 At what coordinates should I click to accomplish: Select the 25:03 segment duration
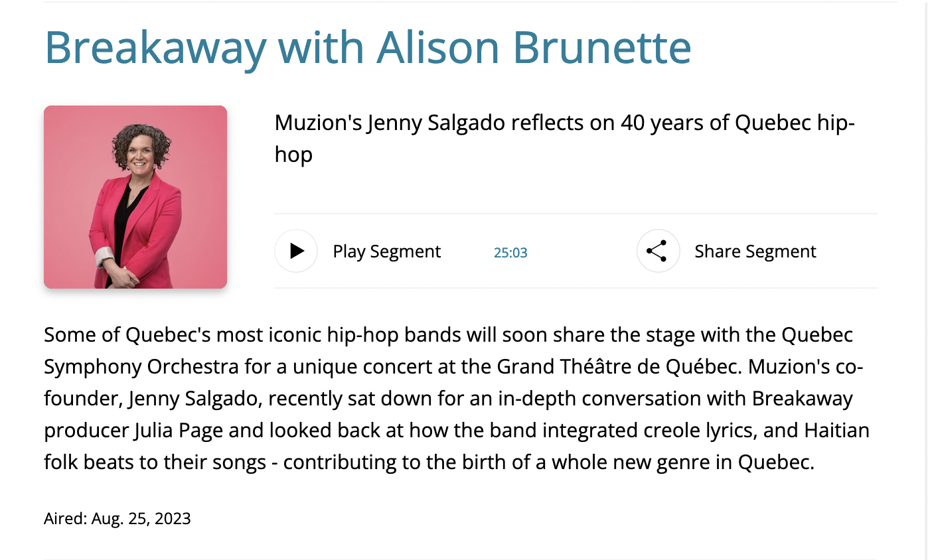[510, 252]
